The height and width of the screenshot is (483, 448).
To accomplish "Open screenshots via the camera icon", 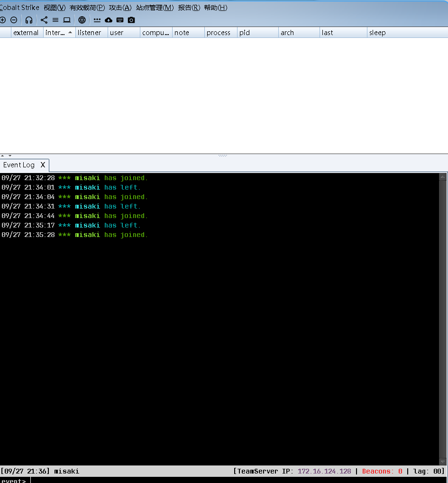I will point(131,20).
